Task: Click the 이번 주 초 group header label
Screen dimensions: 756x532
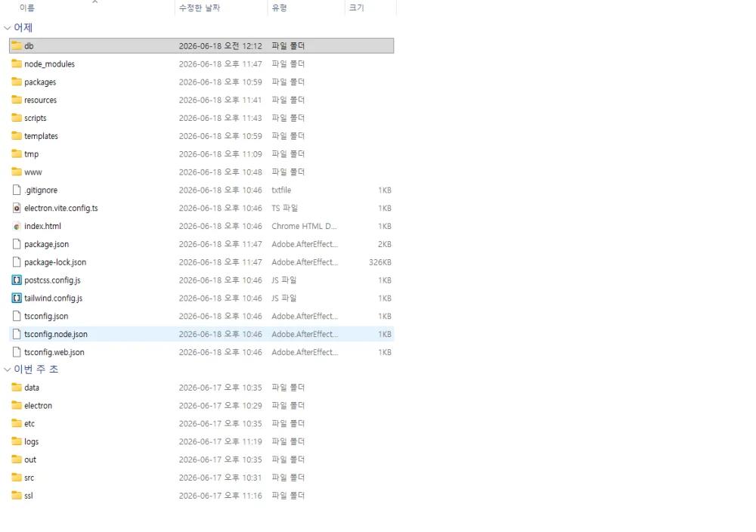Action: click(36, 370)
